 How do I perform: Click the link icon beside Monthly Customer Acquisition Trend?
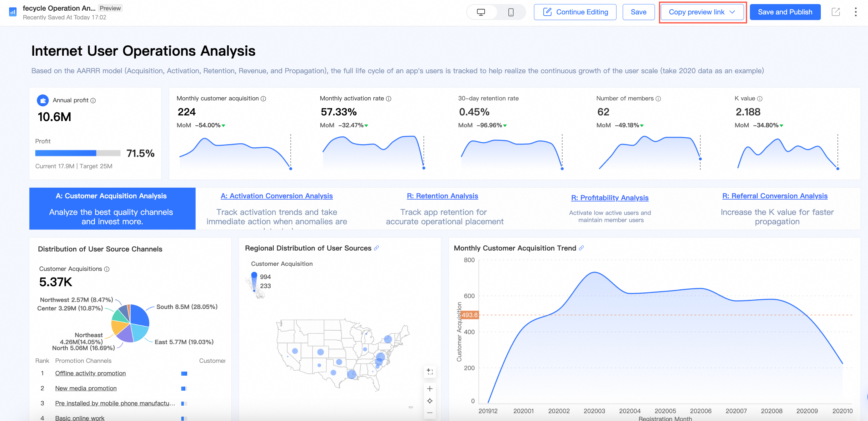[581, 248]
